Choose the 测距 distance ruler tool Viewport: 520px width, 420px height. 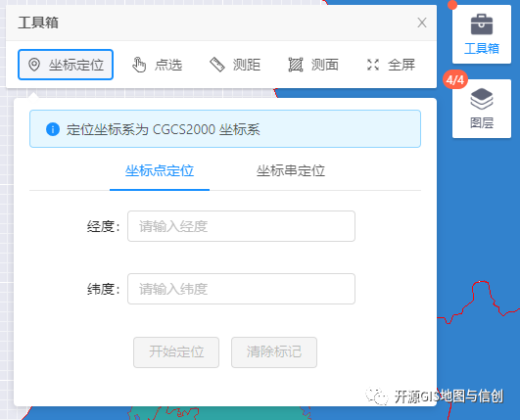(235, 65)
